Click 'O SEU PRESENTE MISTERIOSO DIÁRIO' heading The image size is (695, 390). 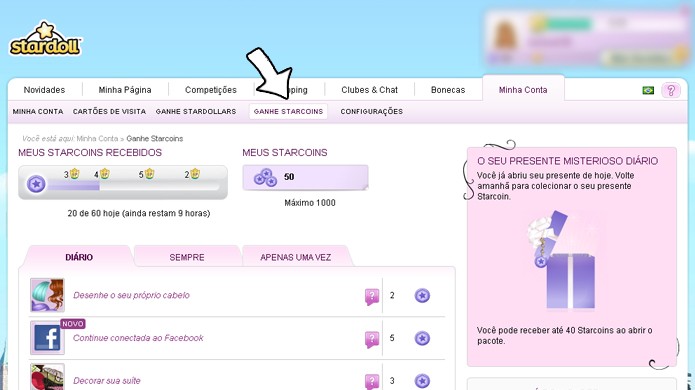click(567, 161)
